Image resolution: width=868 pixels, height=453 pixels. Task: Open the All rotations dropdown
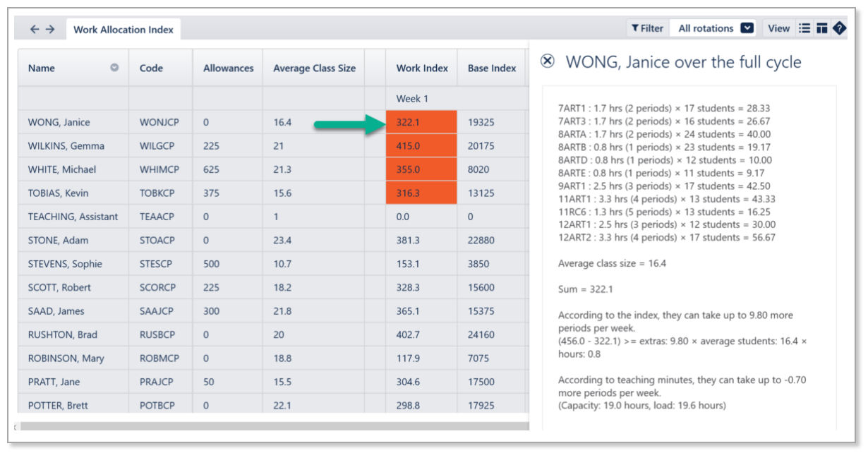tap(713, 28)
